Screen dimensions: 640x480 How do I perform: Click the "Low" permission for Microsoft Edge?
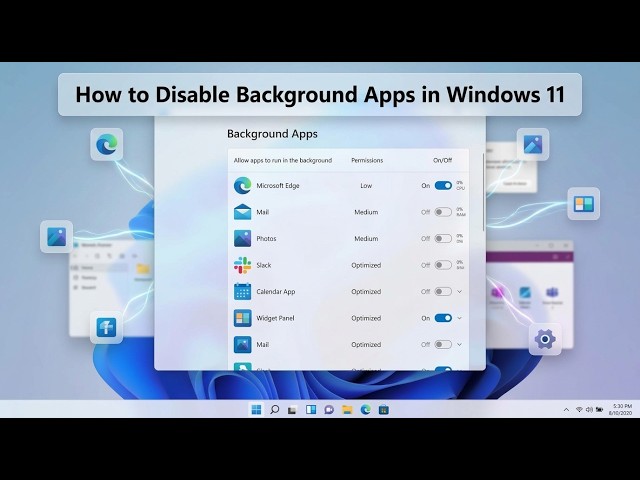pos(366,186)
